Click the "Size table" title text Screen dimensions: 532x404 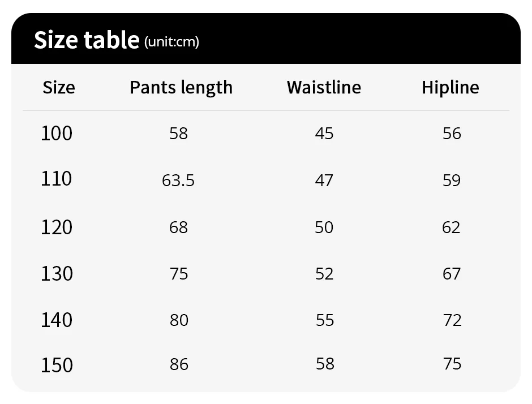point(86,40)
